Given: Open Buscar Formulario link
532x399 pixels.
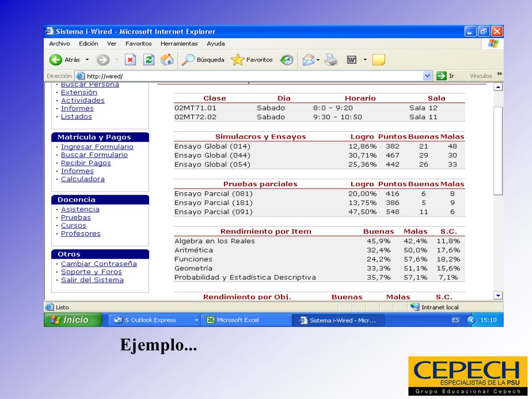Looking at the screenshot, I should click(94, 155).
